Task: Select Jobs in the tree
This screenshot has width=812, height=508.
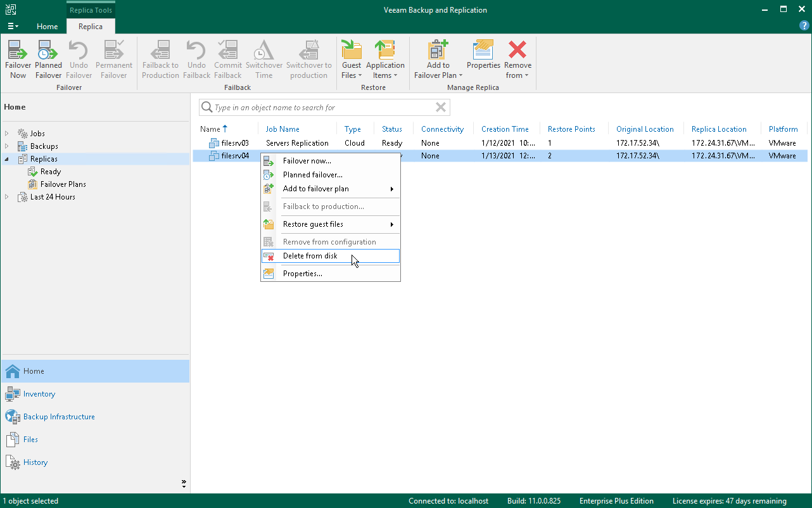Action: coord(37,134)
